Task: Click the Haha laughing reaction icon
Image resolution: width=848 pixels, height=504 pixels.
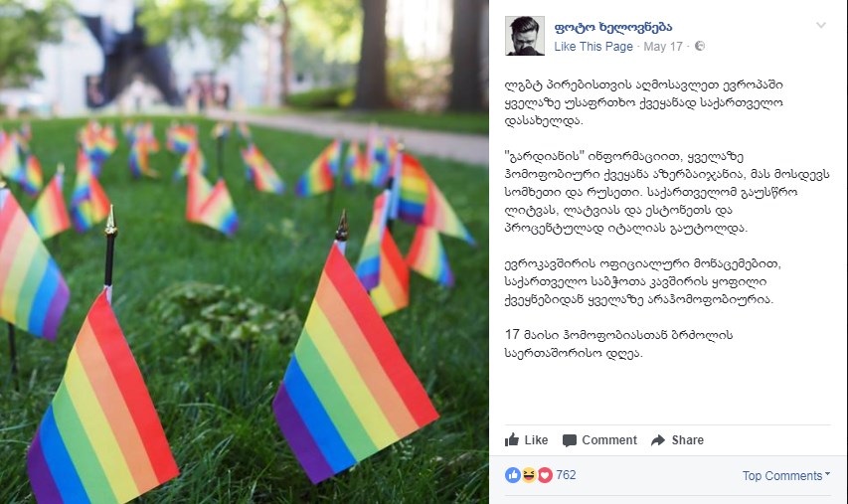Action: pyautogui.click(x=529, y=475)
